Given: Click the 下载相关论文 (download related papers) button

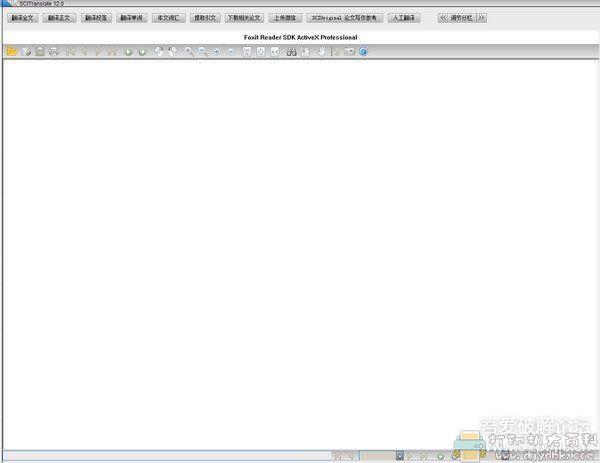Looking at the screenshot, I should (244, 18).
